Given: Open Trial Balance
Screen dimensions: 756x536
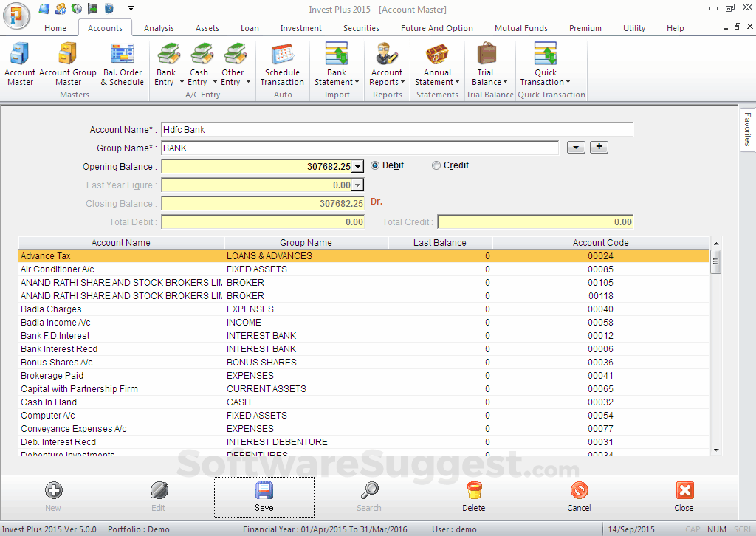Looking at the screenshot, I should coord(489,64).
